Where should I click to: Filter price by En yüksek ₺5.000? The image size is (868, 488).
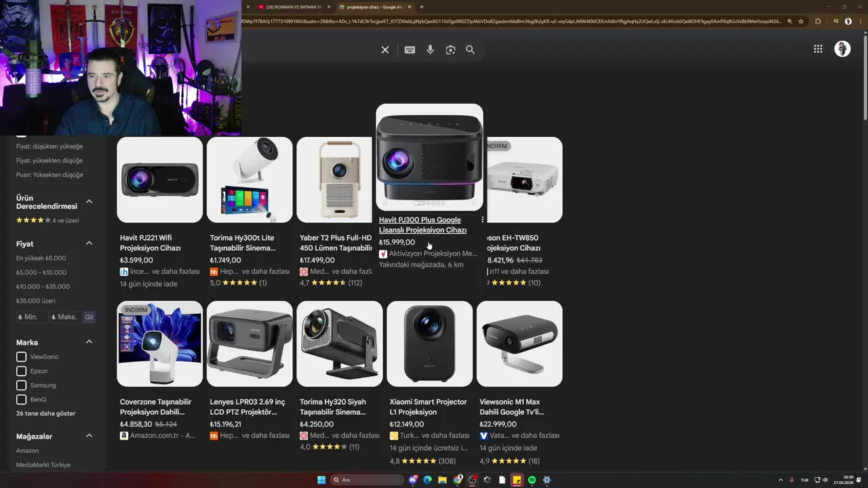[41, 258]
